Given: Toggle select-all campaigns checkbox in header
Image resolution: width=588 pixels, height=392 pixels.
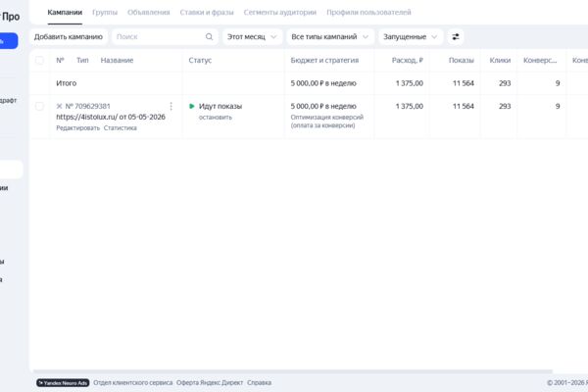Looking at the screenshot, I should (x=39, y=60).
